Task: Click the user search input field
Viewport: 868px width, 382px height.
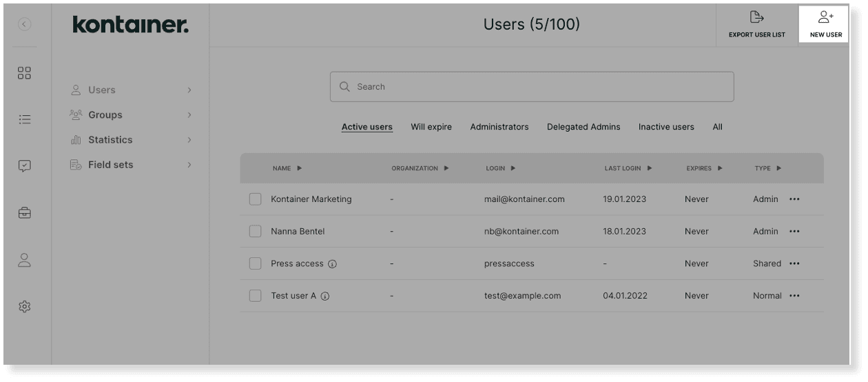Action: pos(532,87)
